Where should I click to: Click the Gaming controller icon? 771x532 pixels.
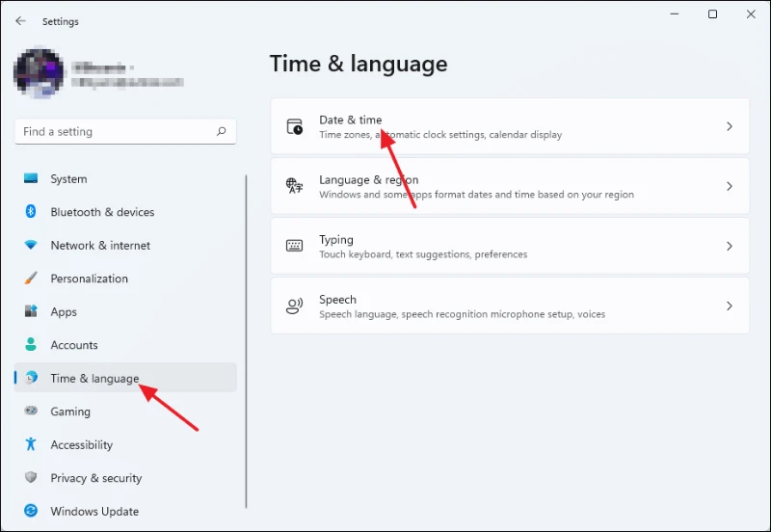click(31, 411)
